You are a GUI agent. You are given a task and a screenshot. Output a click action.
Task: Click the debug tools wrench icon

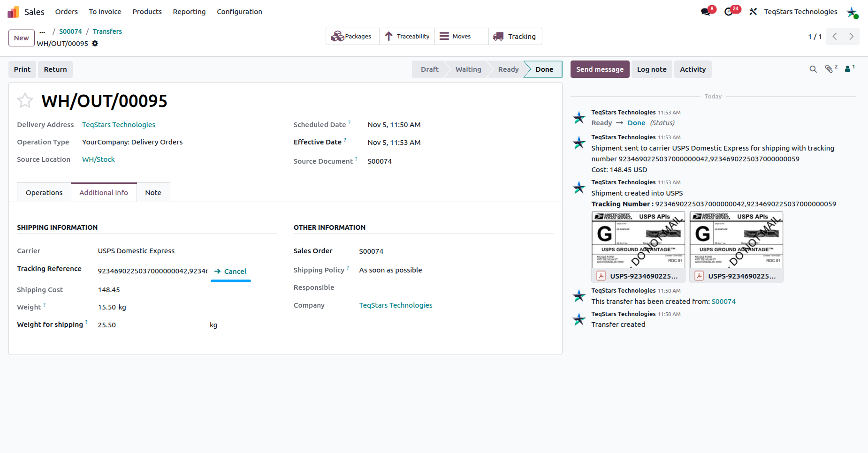click(x=753, y=12)
